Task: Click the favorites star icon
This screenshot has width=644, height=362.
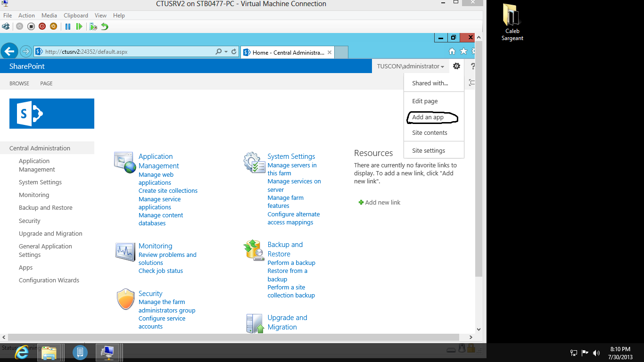Action: click(x=463, y=51)
